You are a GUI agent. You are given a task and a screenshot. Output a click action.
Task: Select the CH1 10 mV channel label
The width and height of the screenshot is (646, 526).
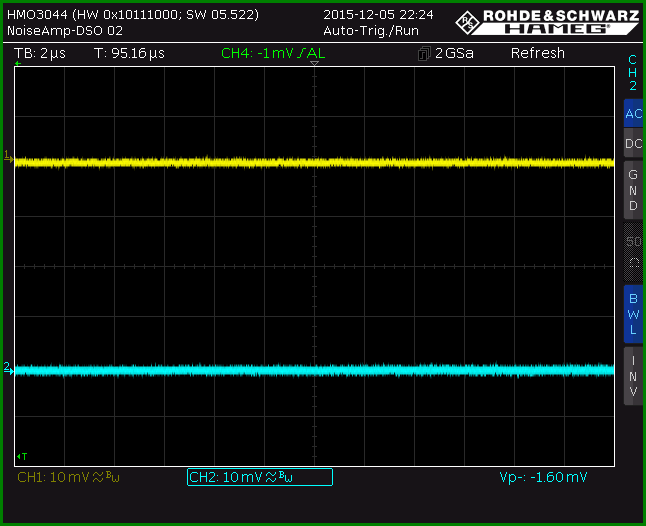click(68, 477)
